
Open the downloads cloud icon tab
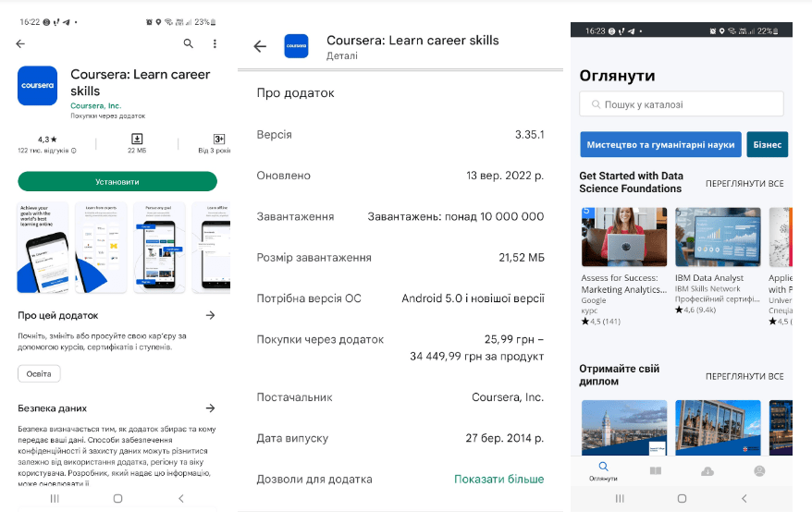[x=707, y=471]
